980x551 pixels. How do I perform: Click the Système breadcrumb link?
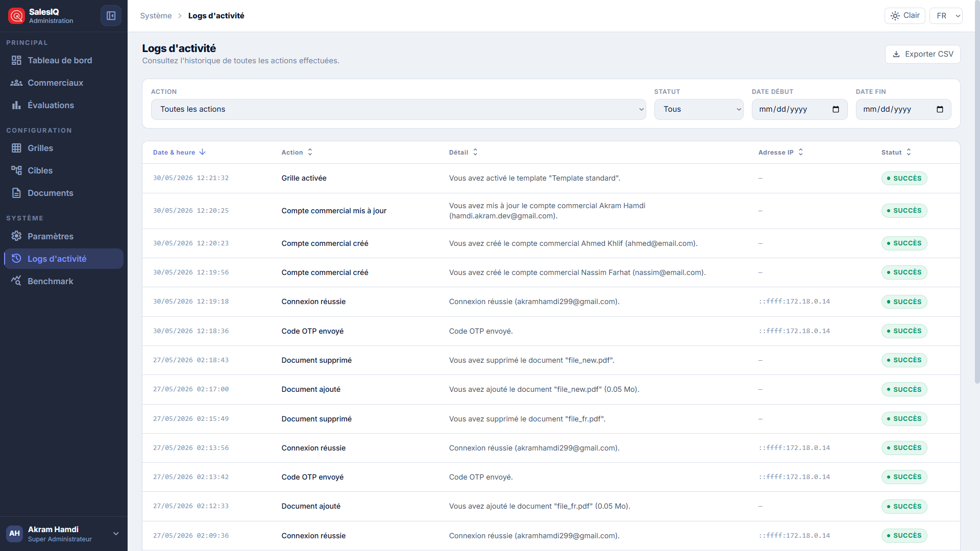point(156,16)
